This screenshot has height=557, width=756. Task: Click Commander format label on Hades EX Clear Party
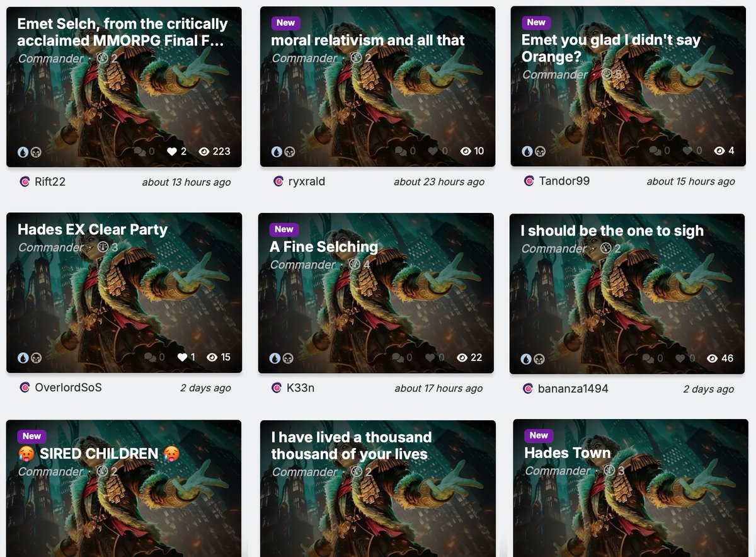click(51, 248)
